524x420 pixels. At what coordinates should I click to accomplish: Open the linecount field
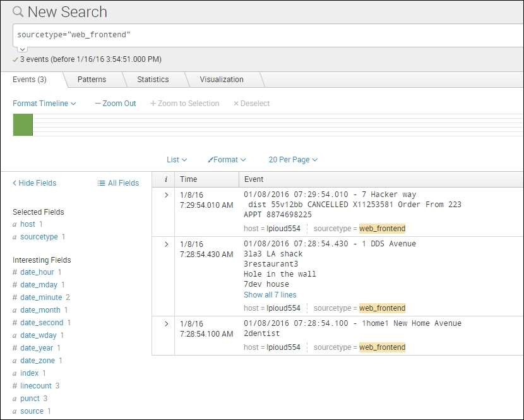pyautogui.click(x=36, y=387)
